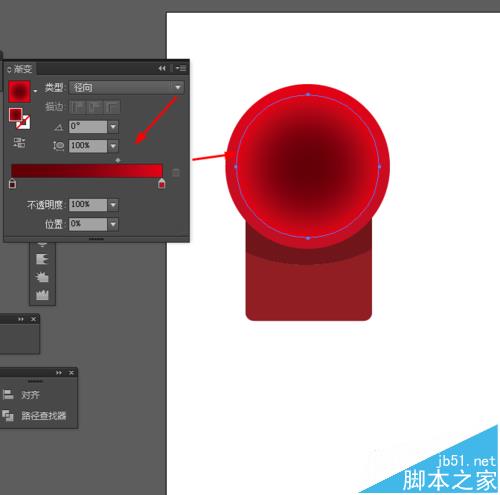Switch to the 渐变 panel tab

20,69
